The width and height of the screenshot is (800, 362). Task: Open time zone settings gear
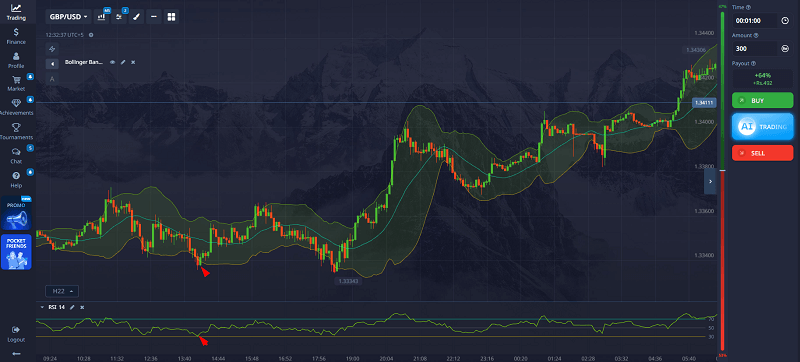[91, 35]
